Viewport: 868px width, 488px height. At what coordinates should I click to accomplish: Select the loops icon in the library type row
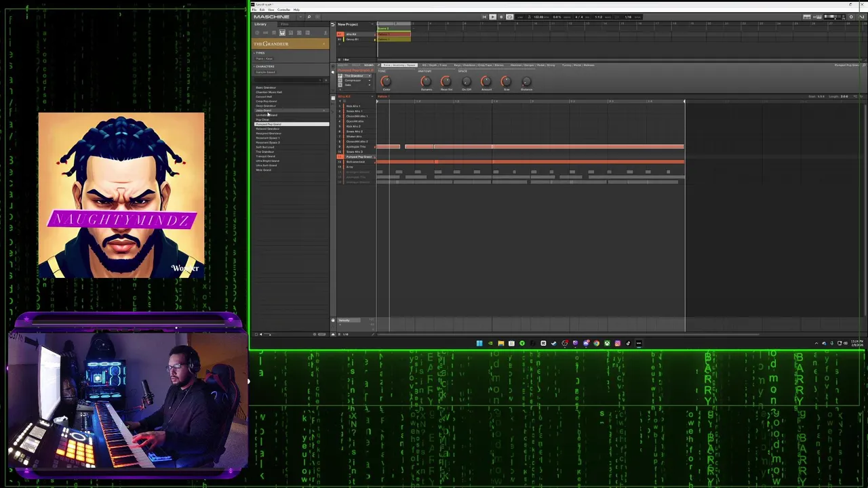(x=299, y=33)
